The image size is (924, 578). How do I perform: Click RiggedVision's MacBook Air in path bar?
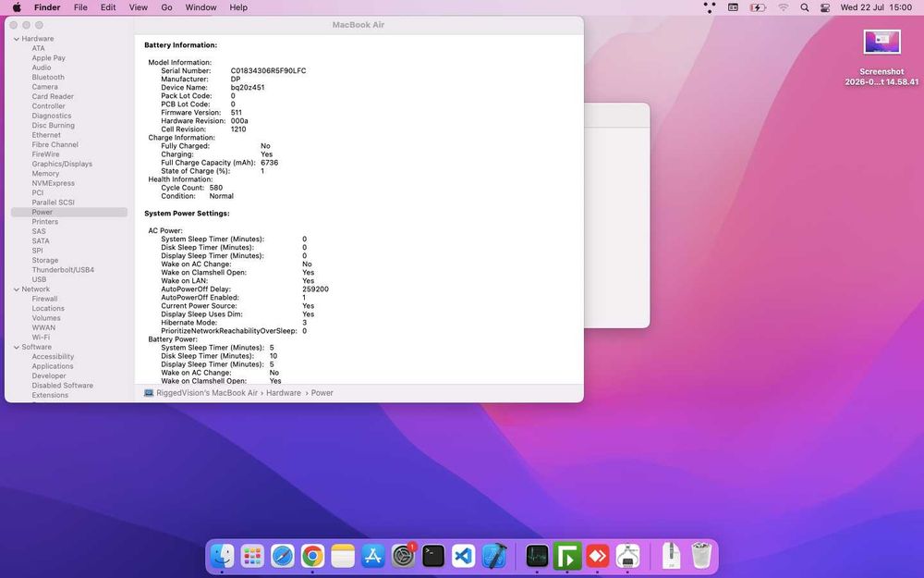pyautogui.click(x=207, y=393)
